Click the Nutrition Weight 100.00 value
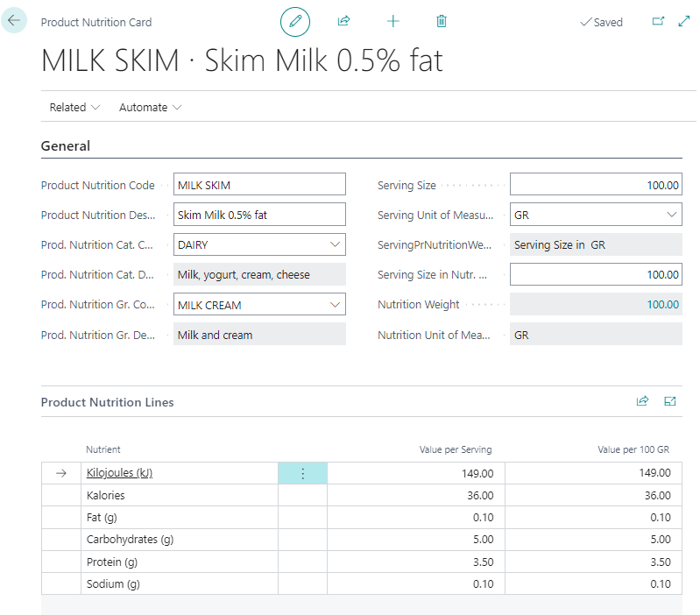 [662, 305]
